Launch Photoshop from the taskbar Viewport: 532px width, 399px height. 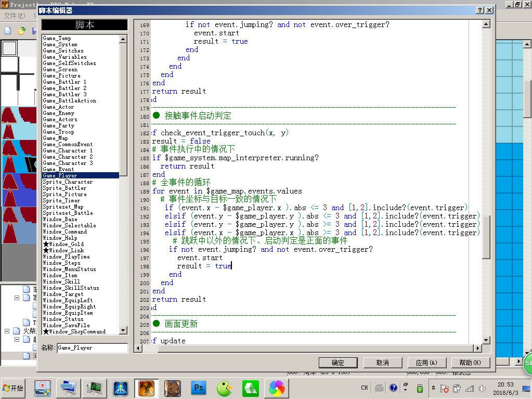(199, 388)
